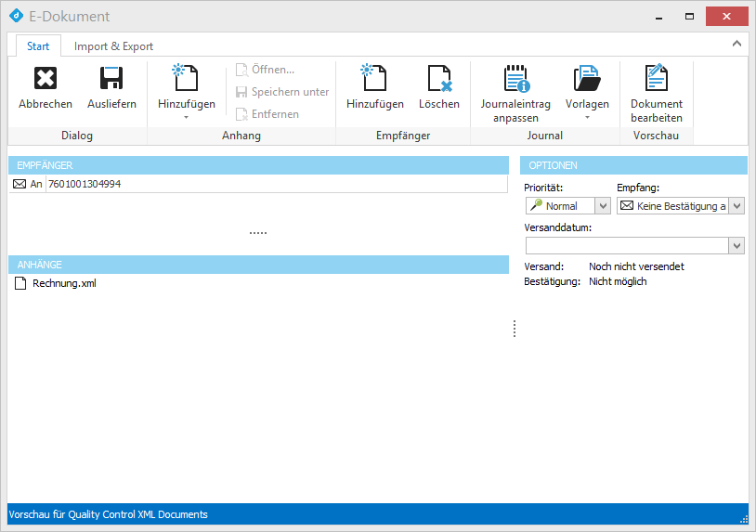Select the Start ribbon tab
The height and width of the screenshot is (532, 756).
click(38, 46)
